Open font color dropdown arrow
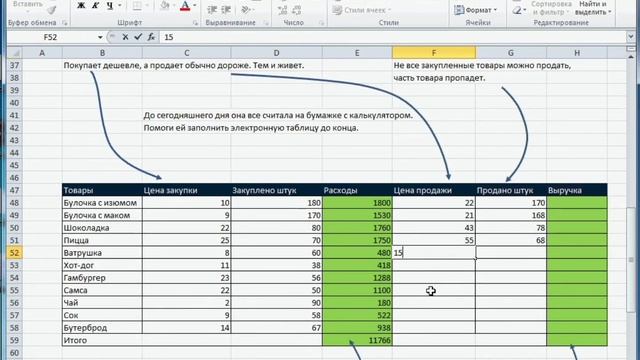The height and width of the screenshot is (360, 640). coord(195,6)
